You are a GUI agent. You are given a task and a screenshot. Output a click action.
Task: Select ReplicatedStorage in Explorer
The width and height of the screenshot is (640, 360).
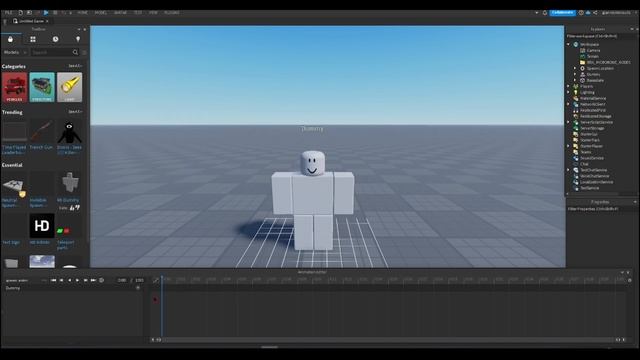(x=596, y=116)
